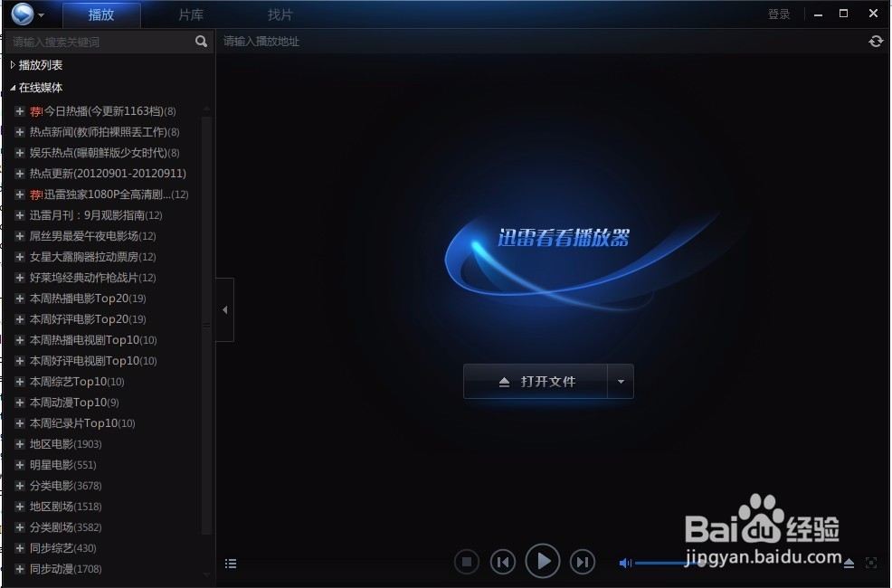Select 同步综艺(430) item
This screenshot has height=588, width=892.
62,548
